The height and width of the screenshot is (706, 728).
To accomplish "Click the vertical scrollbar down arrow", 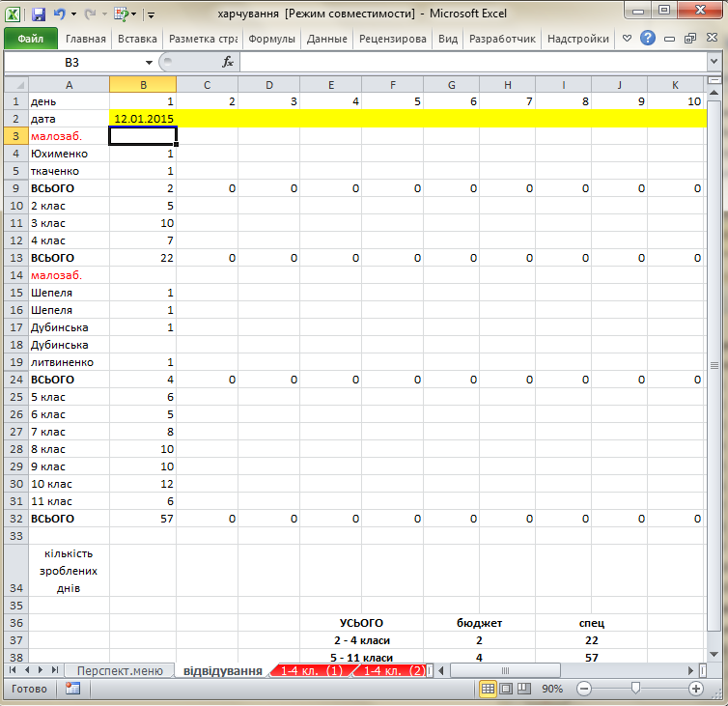I will click(x=714, y=655).
